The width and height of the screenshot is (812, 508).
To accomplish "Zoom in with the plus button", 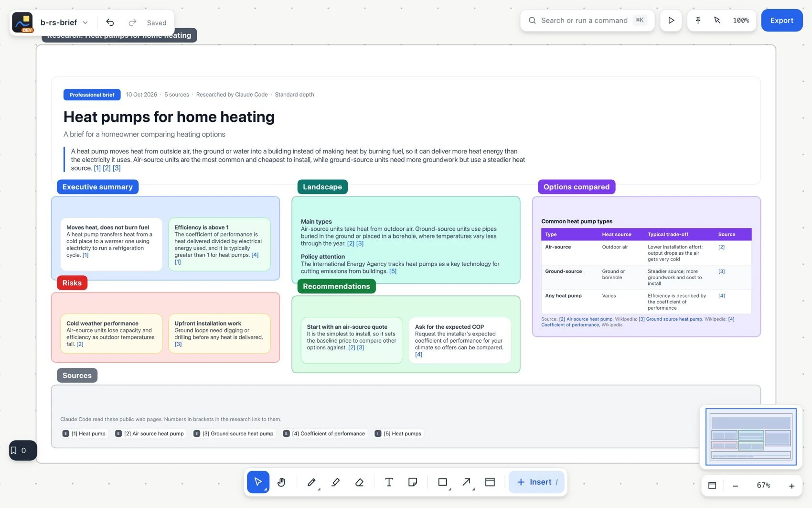I will (x=791, y=486).
